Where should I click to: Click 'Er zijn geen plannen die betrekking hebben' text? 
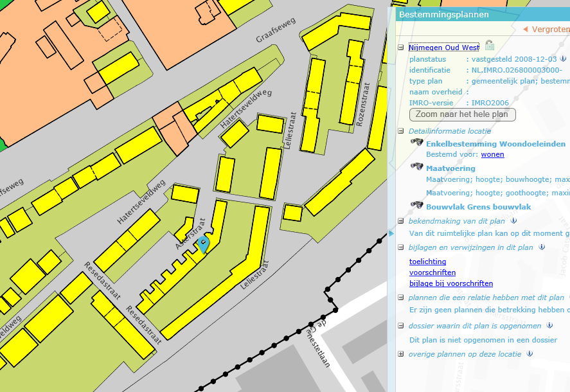490,310
